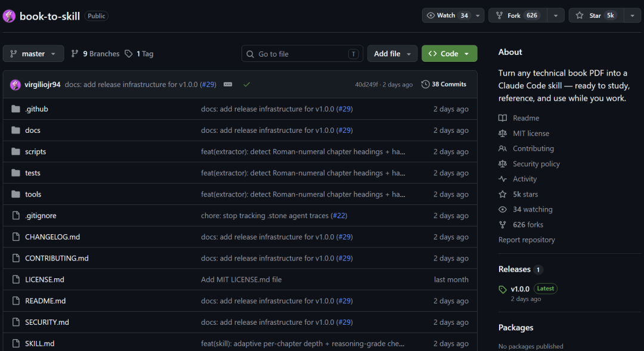Screen dimensions: 644x351
Task: Open the v1.0.0 release tag
Action: point(520,289)
